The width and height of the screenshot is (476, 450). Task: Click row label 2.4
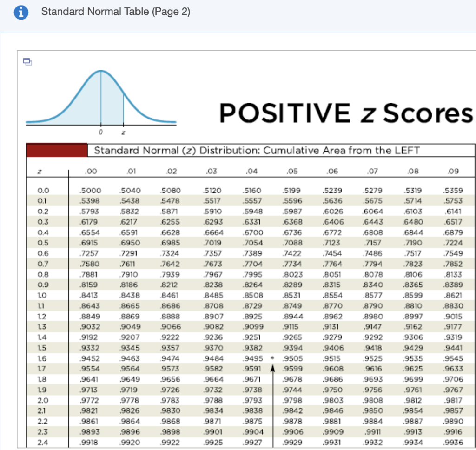click(x=42, y=443)
